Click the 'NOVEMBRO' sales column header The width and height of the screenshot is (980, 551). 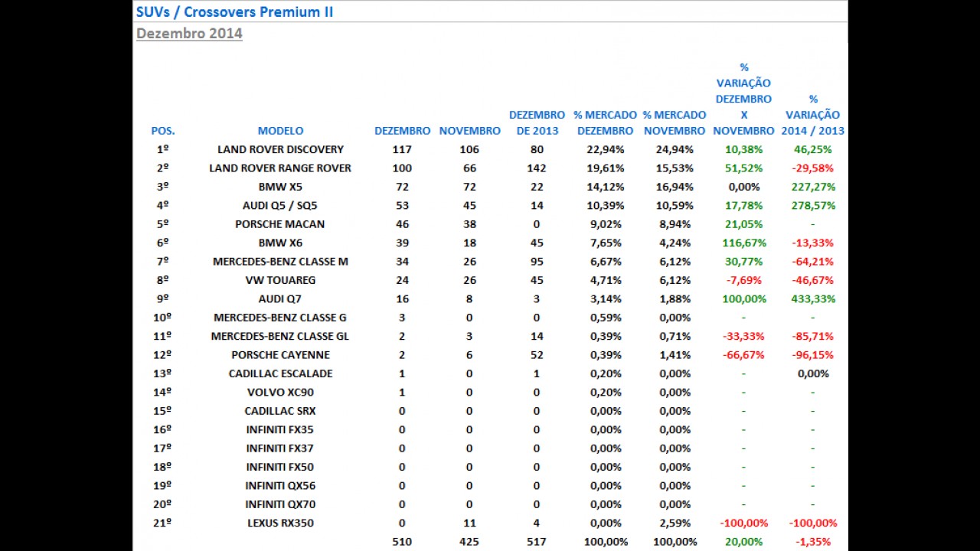coord(469,131)
